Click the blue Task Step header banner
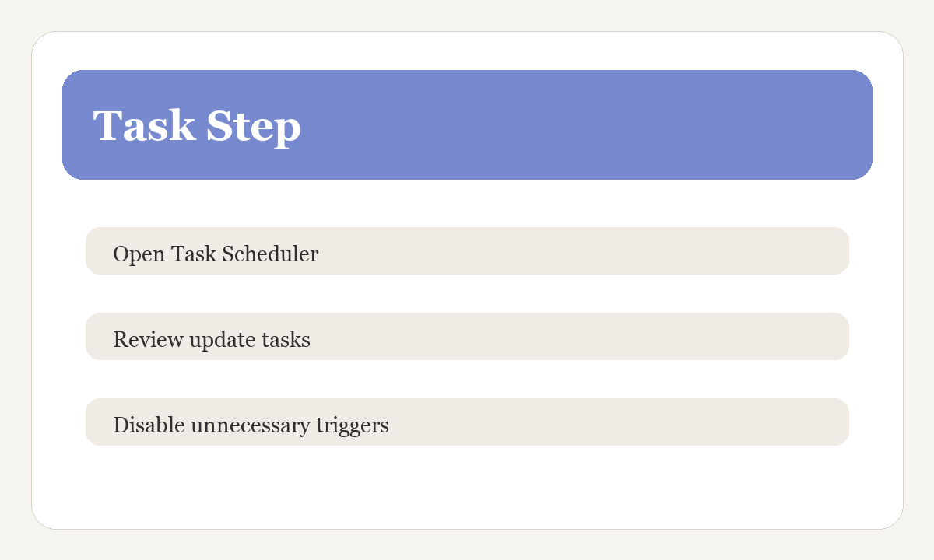Image resolution: width=934 pixels, height=560 pixels. tap(467, 124)
